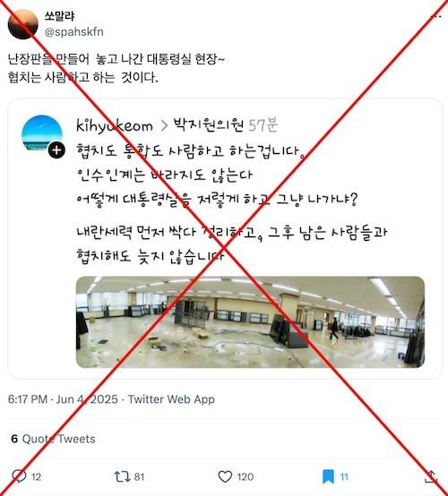This screenshot has height=496, width=448.
Task: Click the kihyukeom username in quoted post
Action: click(x=115, y=126)
